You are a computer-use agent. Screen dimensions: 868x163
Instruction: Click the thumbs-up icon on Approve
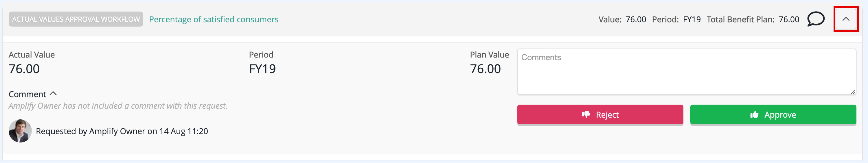[x=755, y=114]
